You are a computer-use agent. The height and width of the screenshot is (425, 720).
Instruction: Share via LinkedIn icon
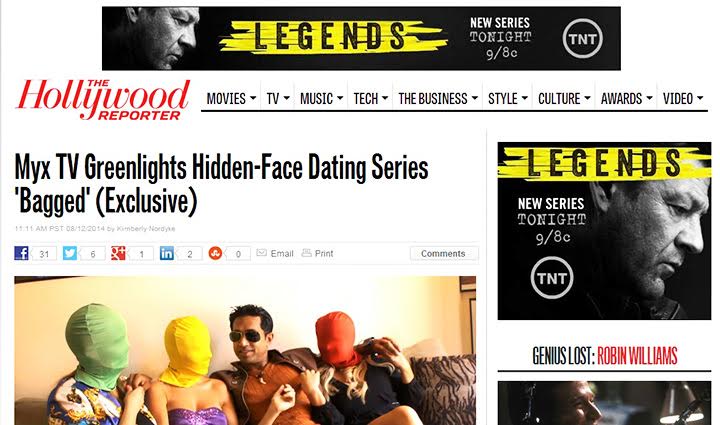point(167,253)
